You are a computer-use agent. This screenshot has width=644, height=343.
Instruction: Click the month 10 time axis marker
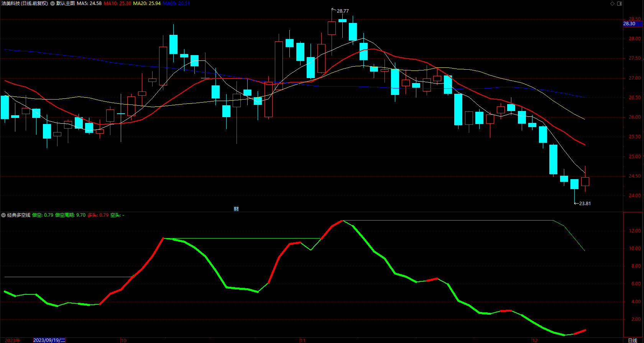point(123,340)
